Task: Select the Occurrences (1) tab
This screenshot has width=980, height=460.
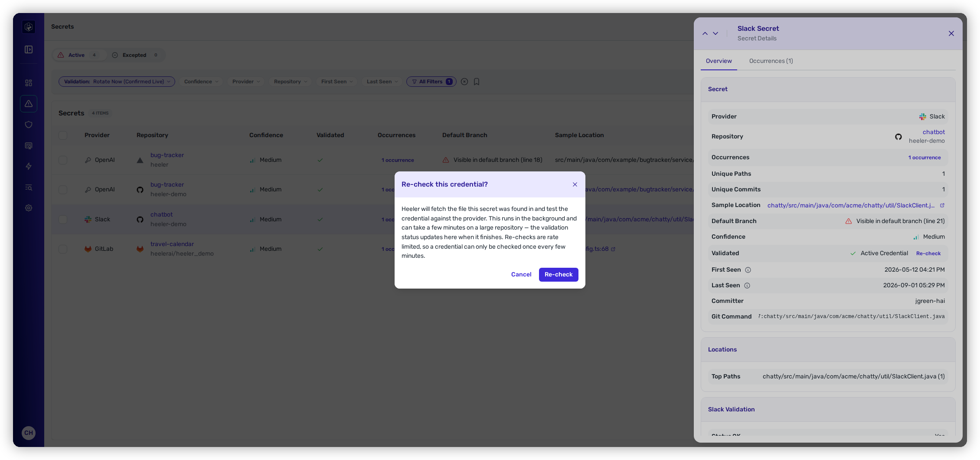Action: pyautogui.click(x=771, y=61)
